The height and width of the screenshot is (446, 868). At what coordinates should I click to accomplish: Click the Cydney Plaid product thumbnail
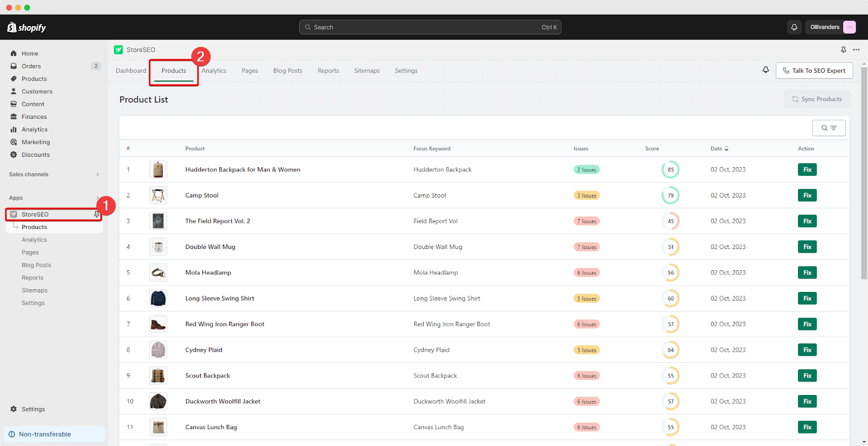(x=158, y=350)
